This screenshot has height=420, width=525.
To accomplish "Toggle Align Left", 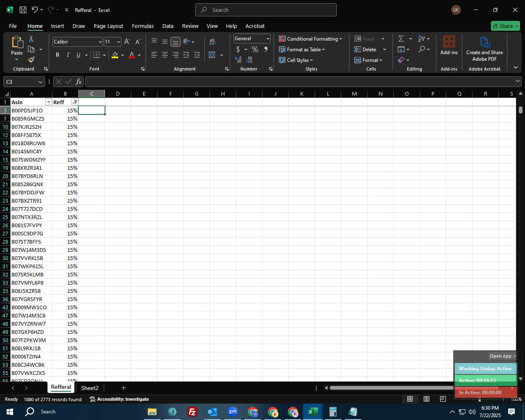I will [x=154, y=55].
